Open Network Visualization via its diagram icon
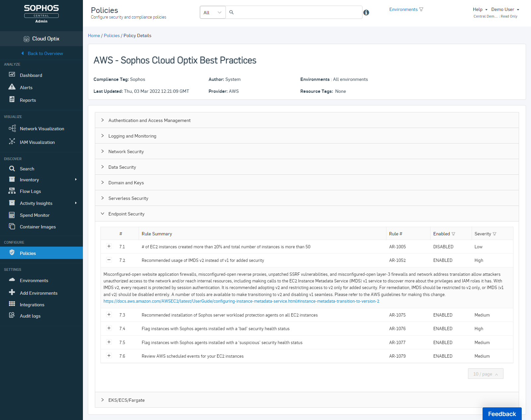 (12, 128)
